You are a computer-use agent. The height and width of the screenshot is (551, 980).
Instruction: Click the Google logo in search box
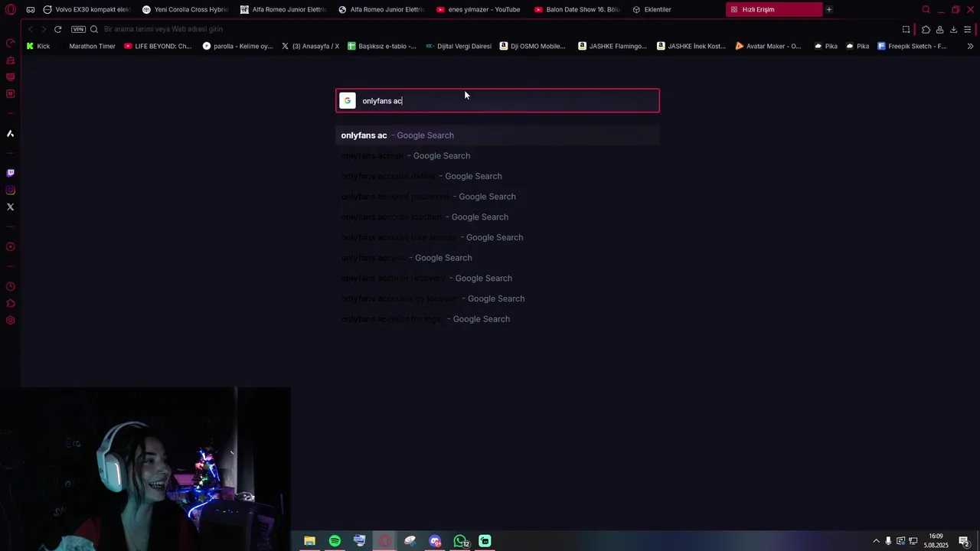coord(348,101)
